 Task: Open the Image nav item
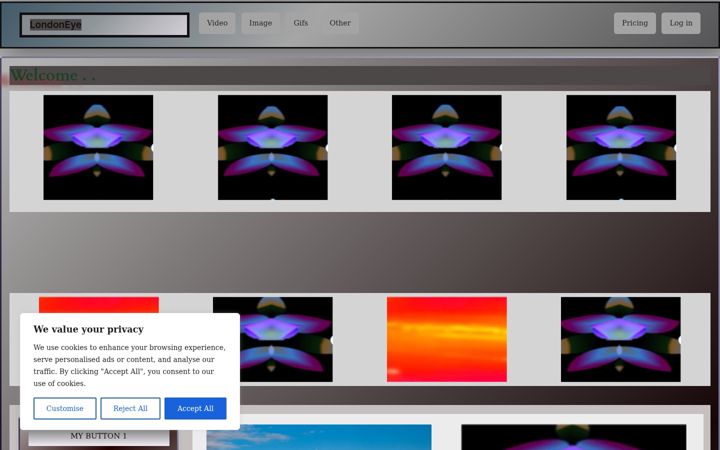[x=260, y=23]
